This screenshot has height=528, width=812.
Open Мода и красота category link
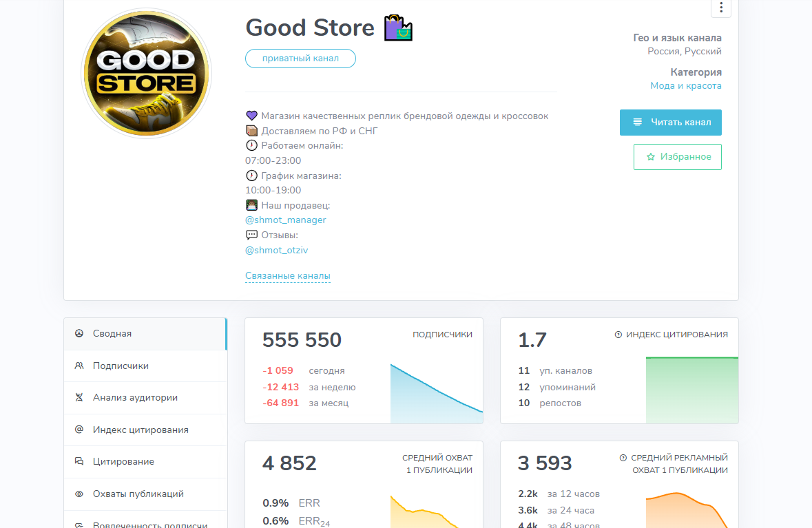coord(686,86)
